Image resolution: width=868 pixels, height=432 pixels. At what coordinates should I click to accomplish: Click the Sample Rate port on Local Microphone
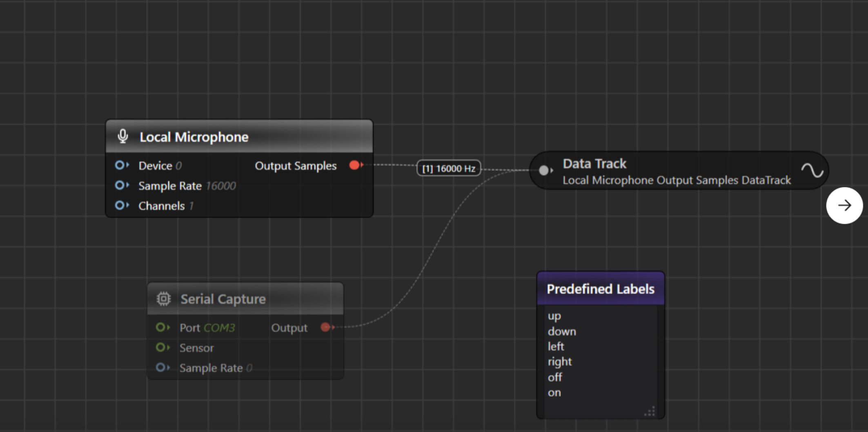pyautogui.click(x=120, y=185)
